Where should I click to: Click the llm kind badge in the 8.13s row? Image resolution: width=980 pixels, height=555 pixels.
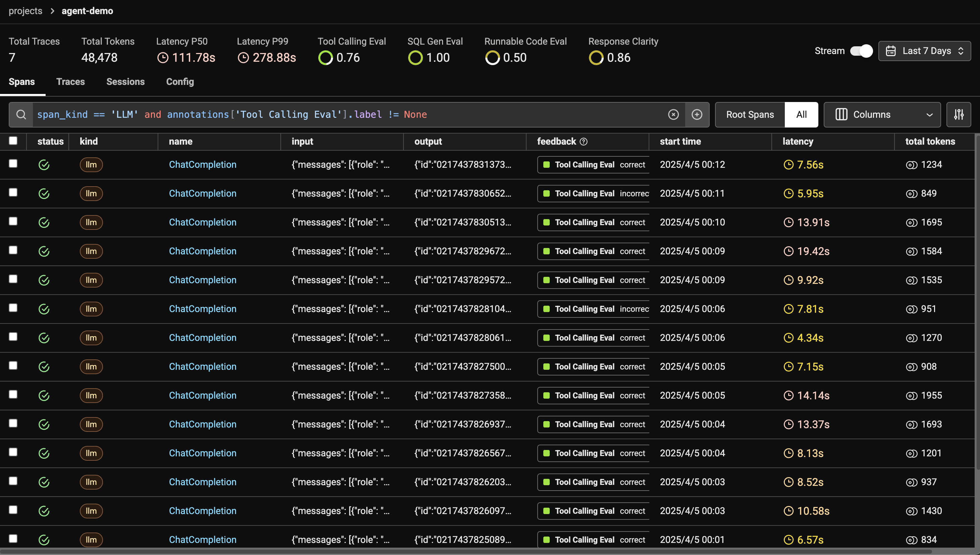click(91, 454)
